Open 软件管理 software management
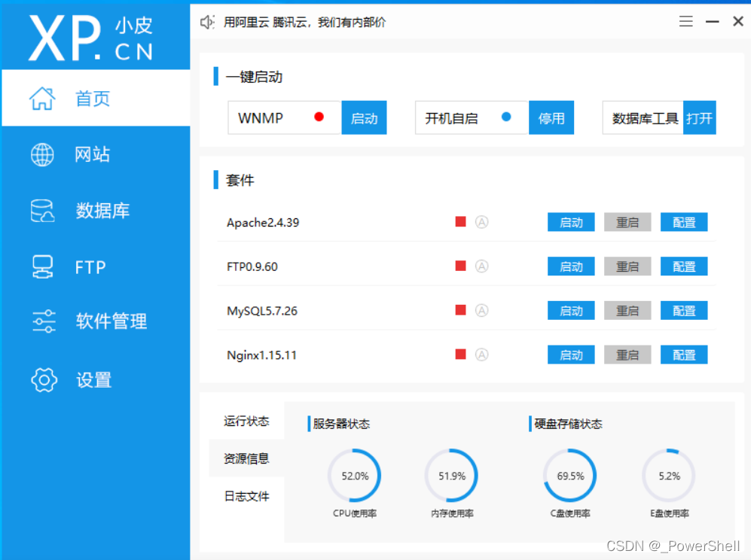This screenshot has width=751, height=560. [98, 321]
